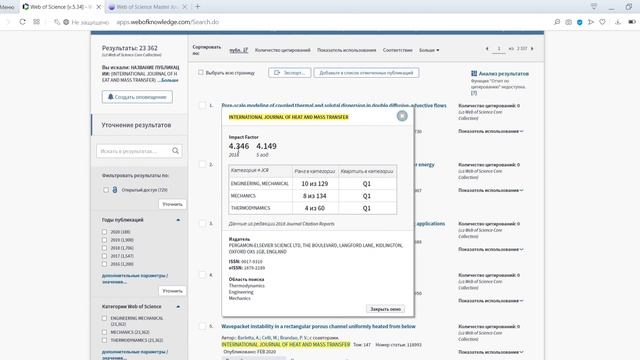Screen dimensions: 640x360
Task: Click the 'Экспорт...' button
Action: pos(289,73)
